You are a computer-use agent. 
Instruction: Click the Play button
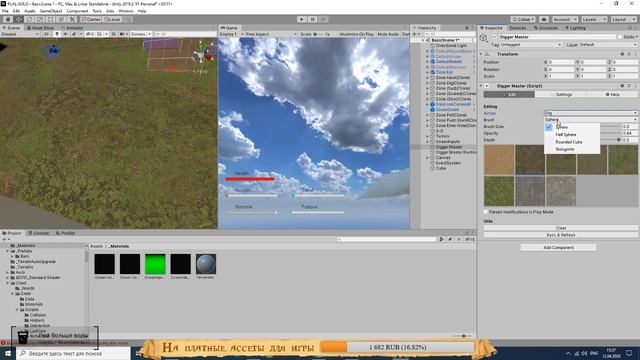(302, 19)
